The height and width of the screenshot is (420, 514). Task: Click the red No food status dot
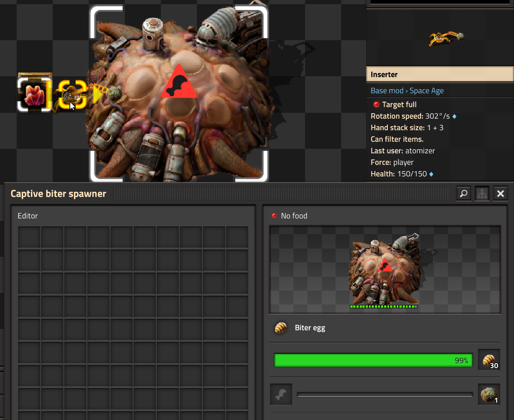pyautogui.click(x=275, y=216)
